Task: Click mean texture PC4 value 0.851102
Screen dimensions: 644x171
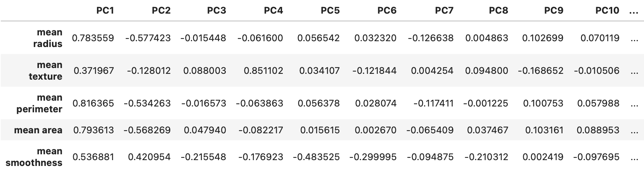Action: pos(263,71)
